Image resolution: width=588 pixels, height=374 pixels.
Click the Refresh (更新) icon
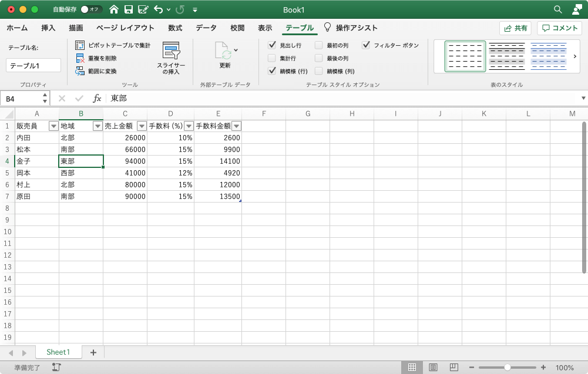[223, 50]
